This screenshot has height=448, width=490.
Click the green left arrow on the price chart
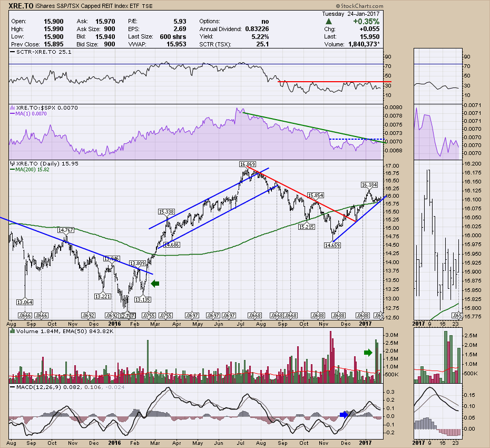(x=155, y=284)
